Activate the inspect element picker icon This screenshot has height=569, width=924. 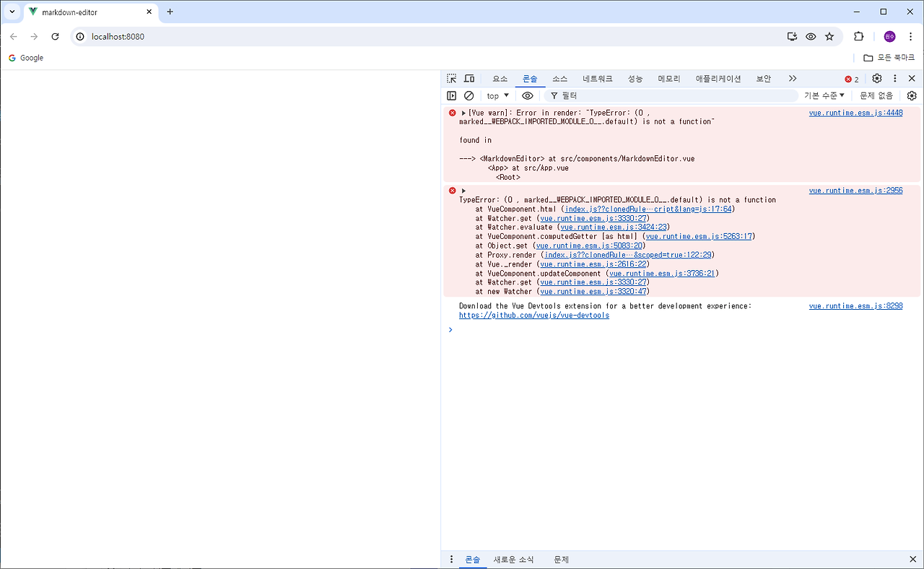[451, 79]
